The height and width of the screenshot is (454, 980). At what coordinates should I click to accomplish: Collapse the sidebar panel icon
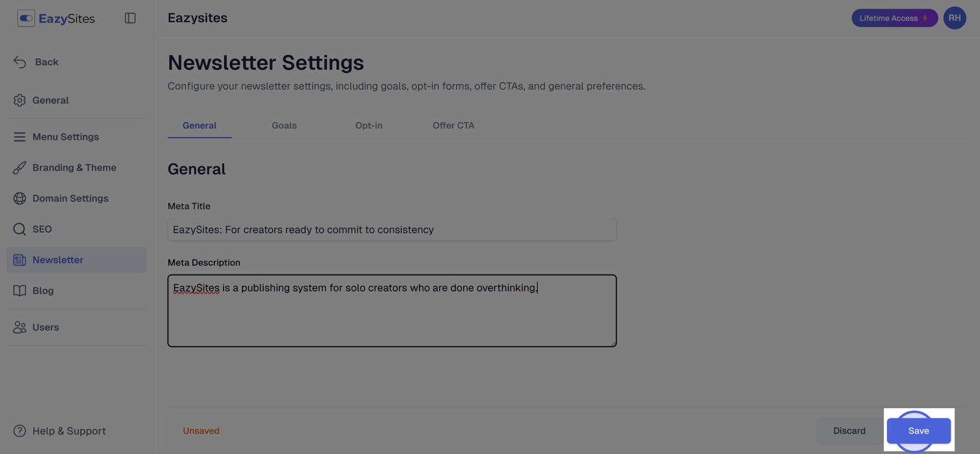(130, 18)
